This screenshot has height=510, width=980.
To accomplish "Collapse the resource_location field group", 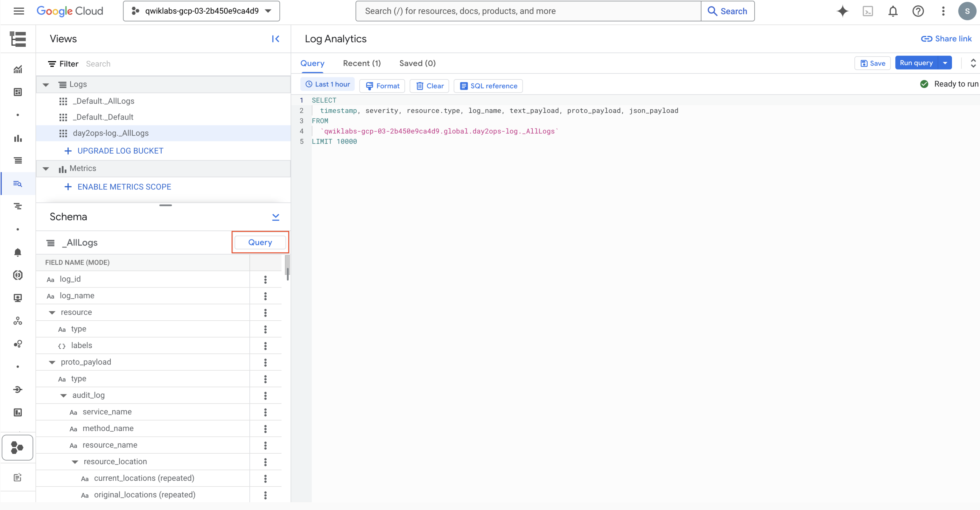I will click(75, 462).
